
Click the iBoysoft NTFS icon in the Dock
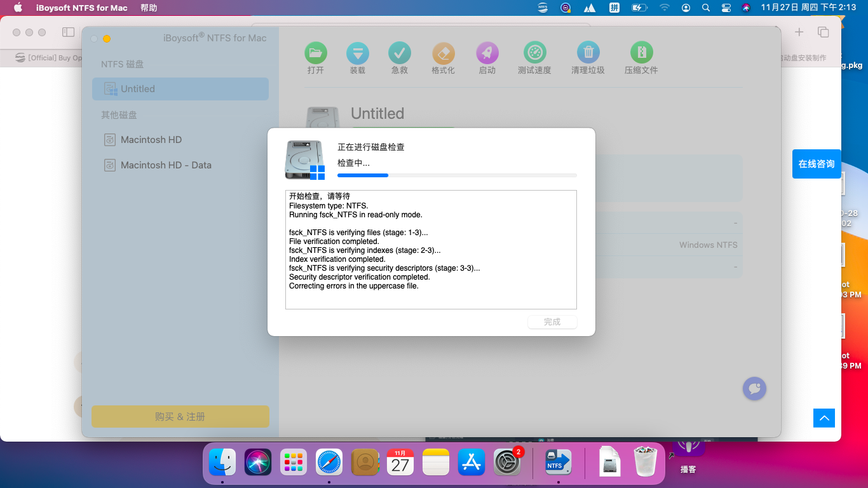(x=559, y=462)
